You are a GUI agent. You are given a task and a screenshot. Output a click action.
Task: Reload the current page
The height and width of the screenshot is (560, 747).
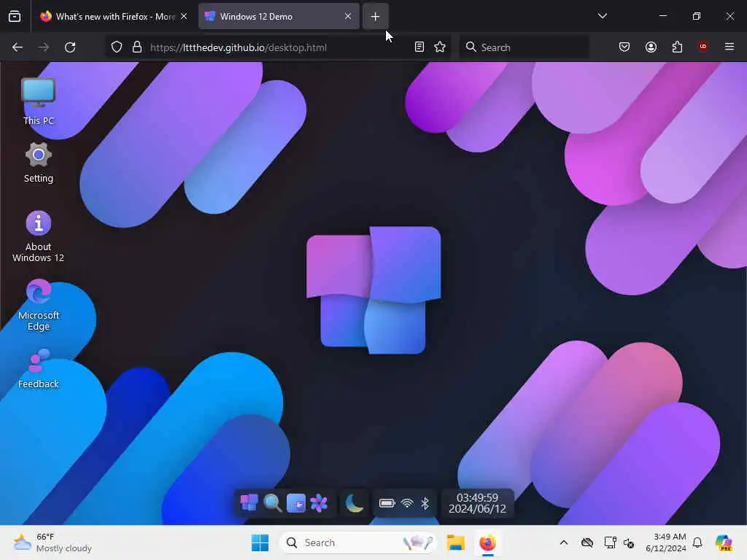[x=70, y=47]
